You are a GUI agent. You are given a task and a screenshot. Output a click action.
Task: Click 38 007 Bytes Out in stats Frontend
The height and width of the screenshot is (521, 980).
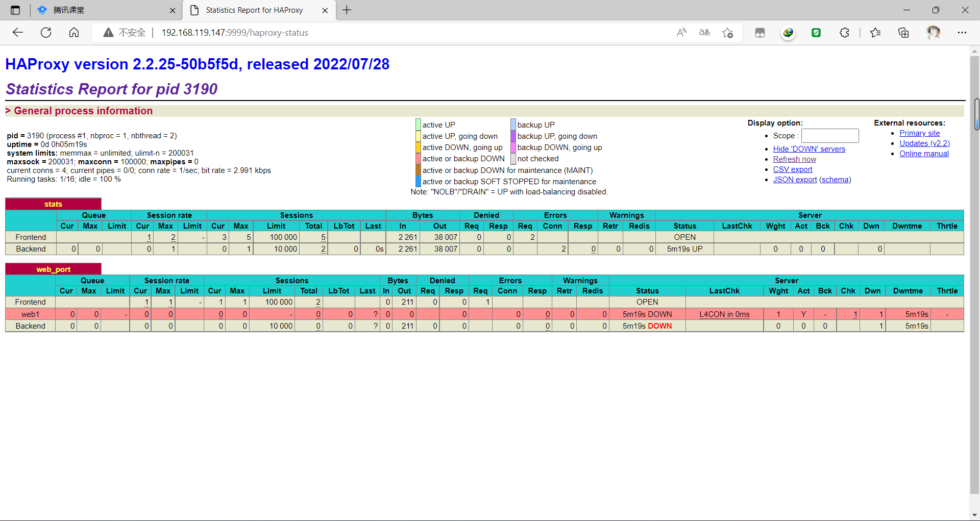tap(446, 237)
